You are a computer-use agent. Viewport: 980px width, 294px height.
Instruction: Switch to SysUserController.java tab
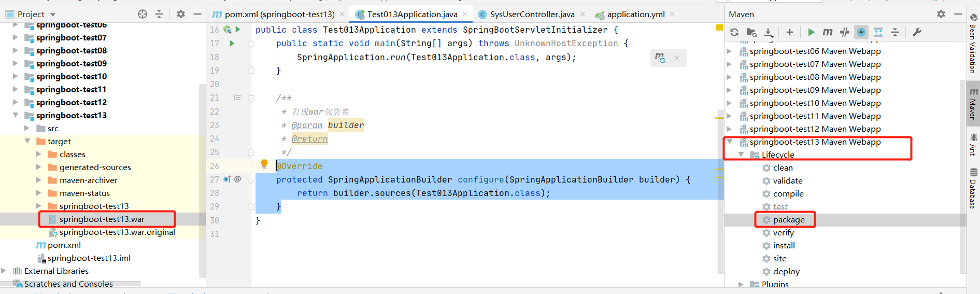pos(532,14)
